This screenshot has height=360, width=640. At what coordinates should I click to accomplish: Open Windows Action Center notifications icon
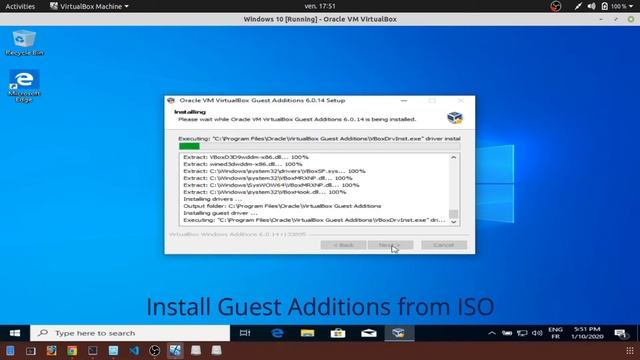click(x=620, y=333)
